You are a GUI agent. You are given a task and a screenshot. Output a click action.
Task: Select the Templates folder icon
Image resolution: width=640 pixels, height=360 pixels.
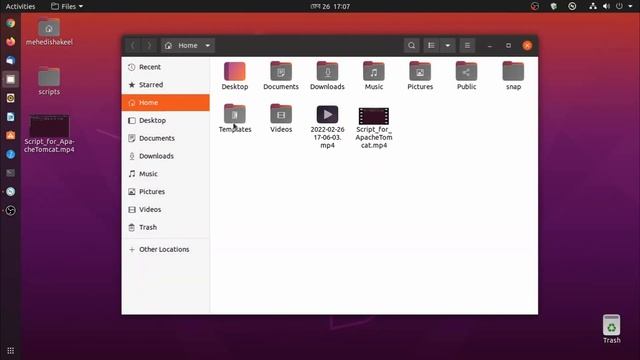click(x=235, y=114)
